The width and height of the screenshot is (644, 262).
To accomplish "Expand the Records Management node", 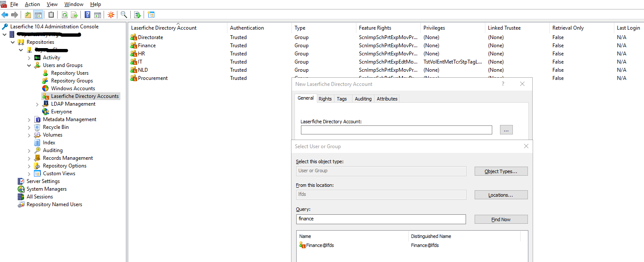I will 29,158.
